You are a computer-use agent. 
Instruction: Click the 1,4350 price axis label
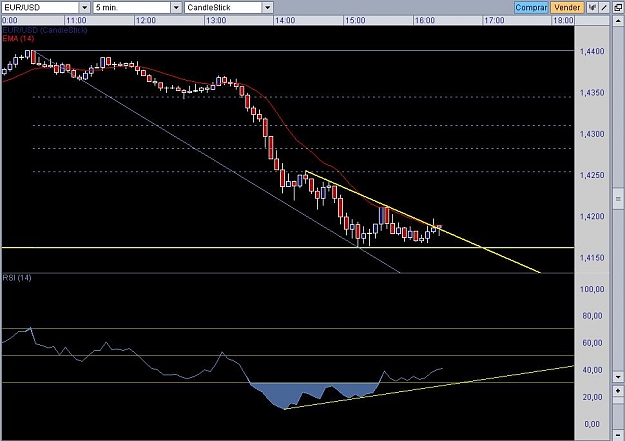[592, 93]
